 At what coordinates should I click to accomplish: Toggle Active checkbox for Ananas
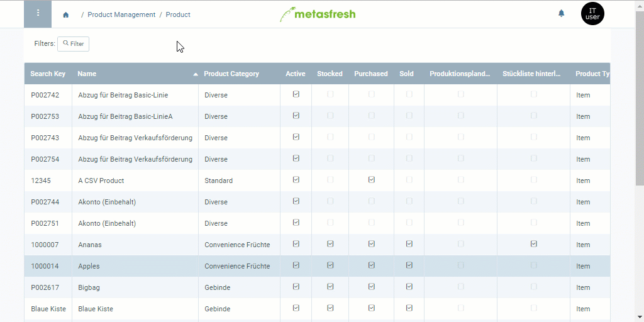click(296, 244)
